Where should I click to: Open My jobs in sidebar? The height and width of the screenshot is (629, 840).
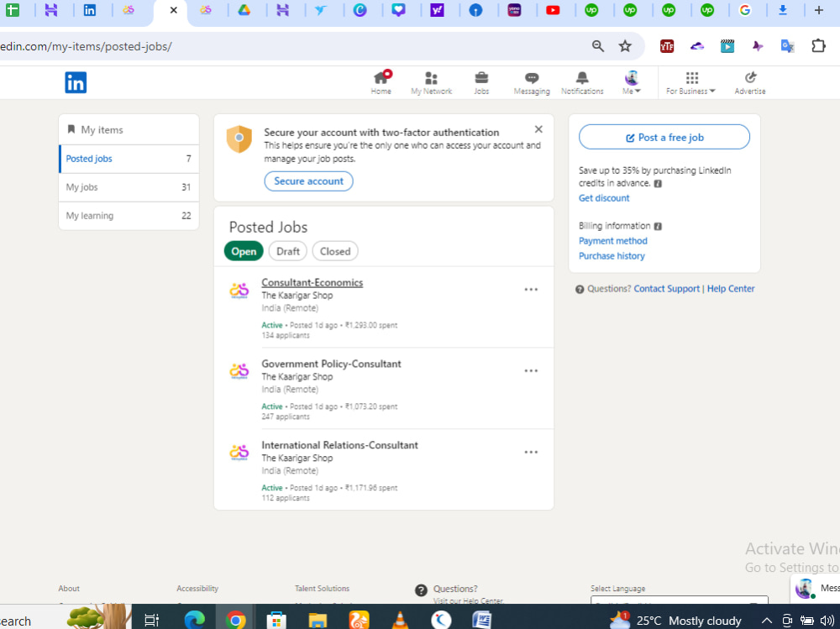[129, 187]
